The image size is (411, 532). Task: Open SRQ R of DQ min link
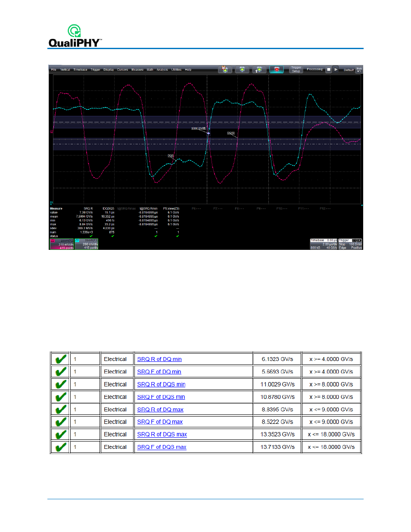click(159, 359)
